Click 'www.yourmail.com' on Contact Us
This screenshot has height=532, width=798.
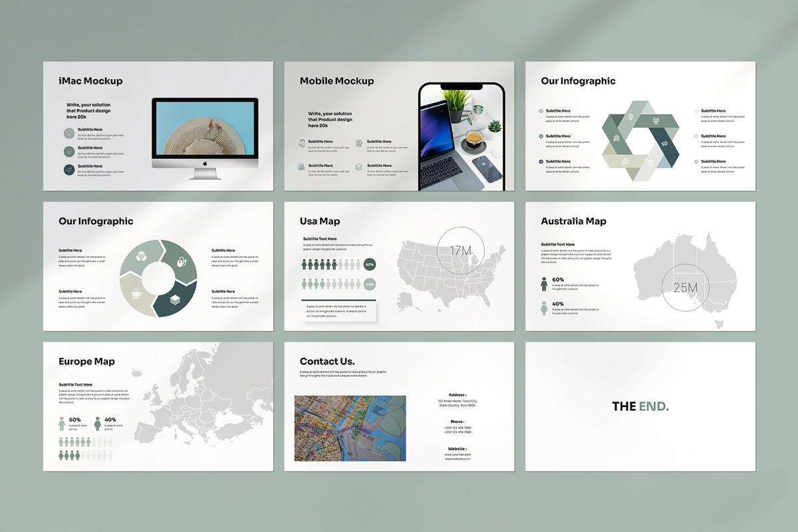point(458,455)
